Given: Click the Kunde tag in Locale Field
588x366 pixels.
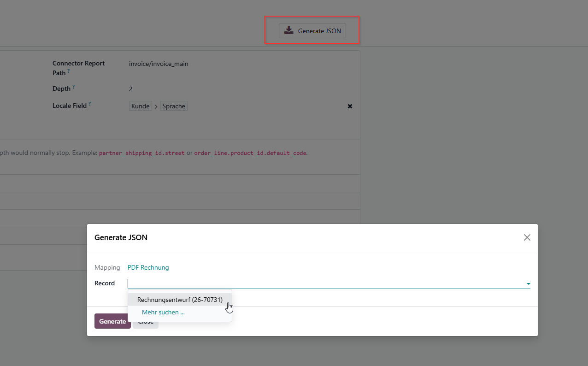Looking at the screenshot, I should tap(141, 106).
